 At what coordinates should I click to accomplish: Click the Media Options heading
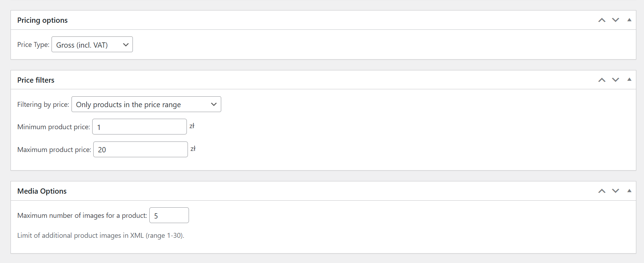(x=42, y=191)
